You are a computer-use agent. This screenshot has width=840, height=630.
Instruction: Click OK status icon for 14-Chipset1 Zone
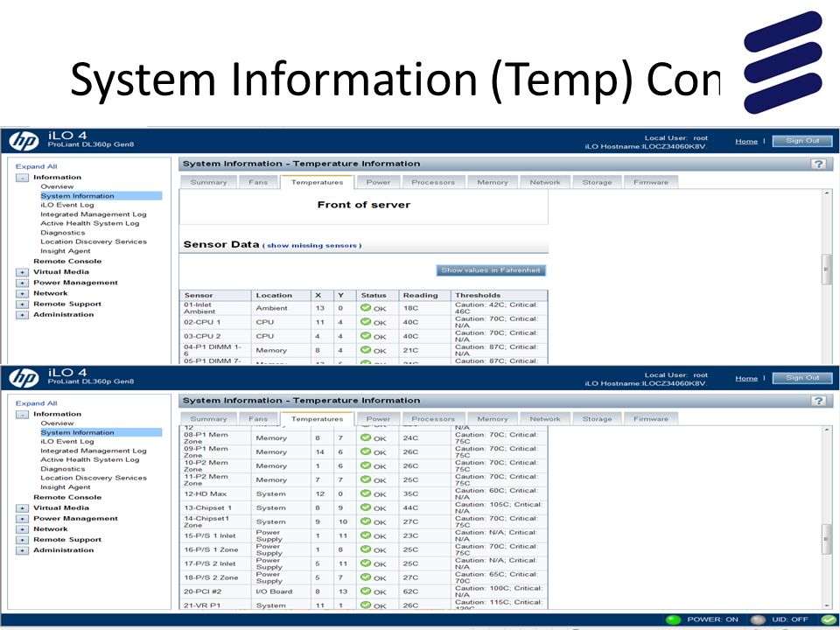(x=366, y=521)
